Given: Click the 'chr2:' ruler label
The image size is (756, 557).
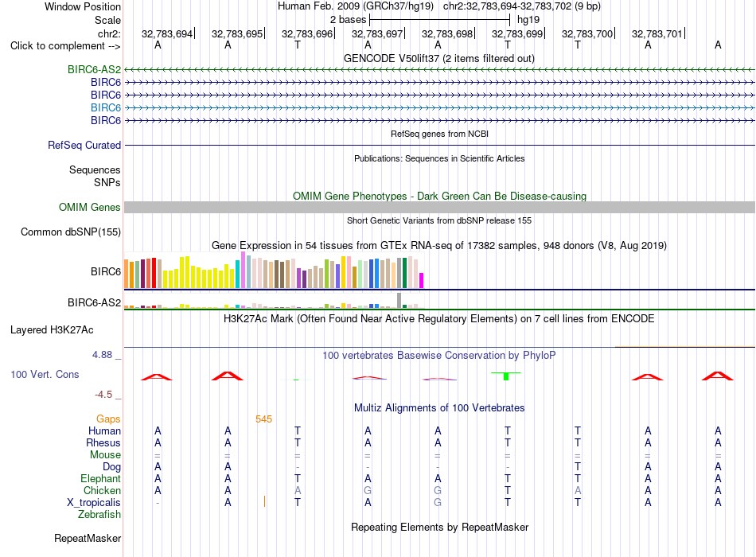Looking at the screenshot, I should click(109, 33).
